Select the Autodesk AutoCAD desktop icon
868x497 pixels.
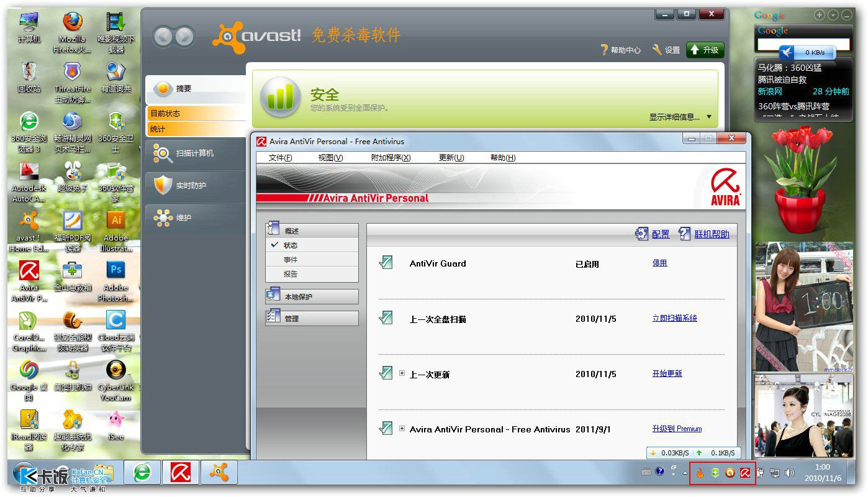click(29, 181)
